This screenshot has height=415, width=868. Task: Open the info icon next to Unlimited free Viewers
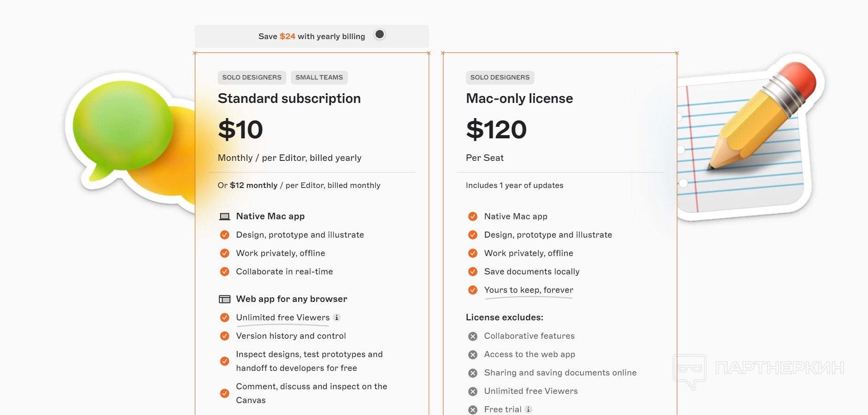pos(337,318)
